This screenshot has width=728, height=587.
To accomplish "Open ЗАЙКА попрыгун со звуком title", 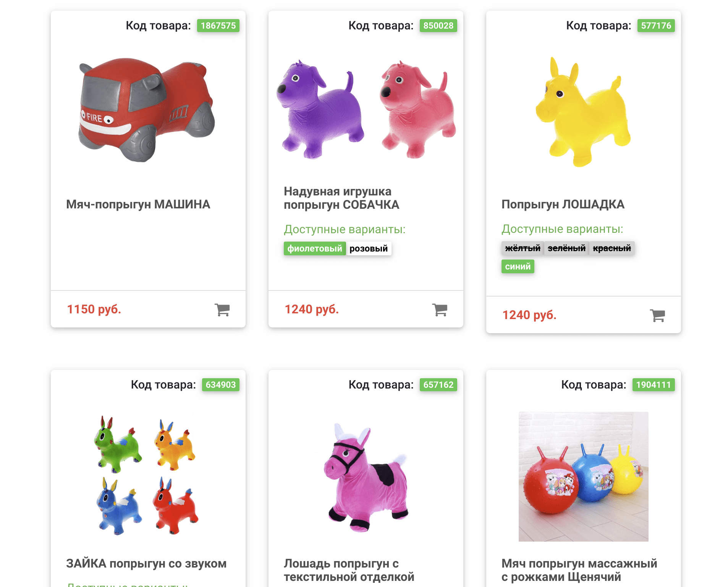I will tap(146, 563).
